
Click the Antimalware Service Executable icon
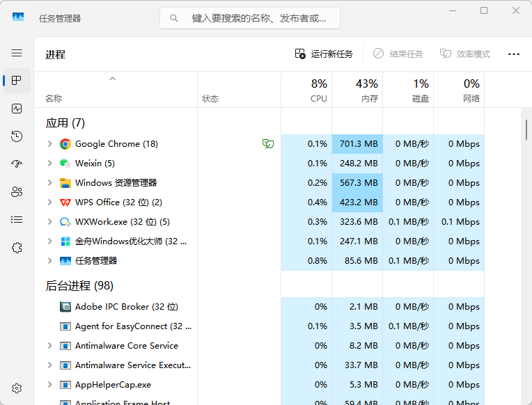[x=65, y=365]
